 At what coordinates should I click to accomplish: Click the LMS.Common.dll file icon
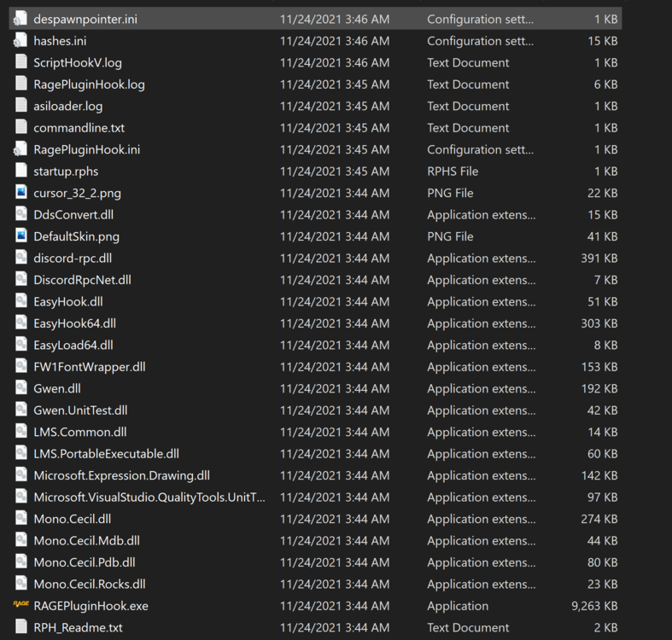tap(21, 432)
